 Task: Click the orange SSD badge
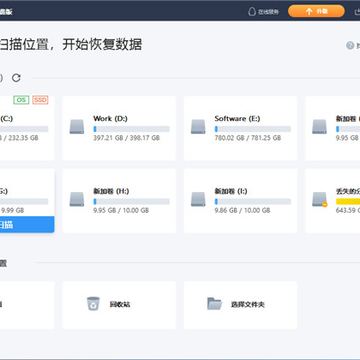point(40,100)
